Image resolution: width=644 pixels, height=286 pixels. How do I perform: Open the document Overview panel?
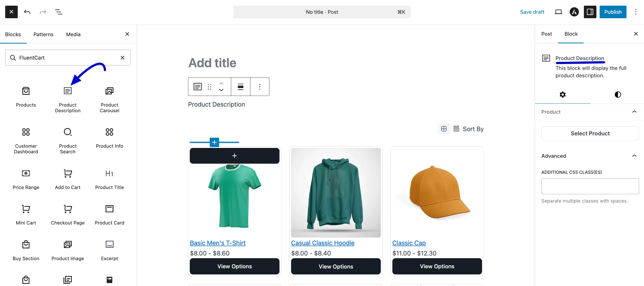(59, 12)
